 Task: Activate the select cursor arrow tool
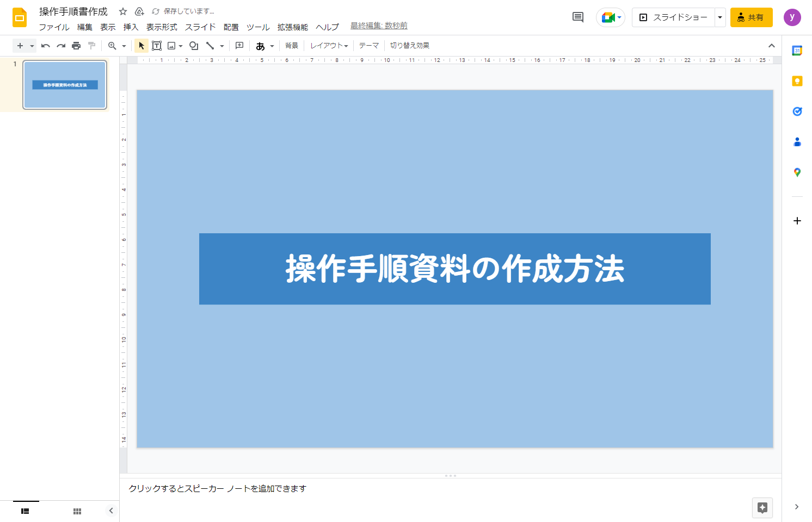142,46
